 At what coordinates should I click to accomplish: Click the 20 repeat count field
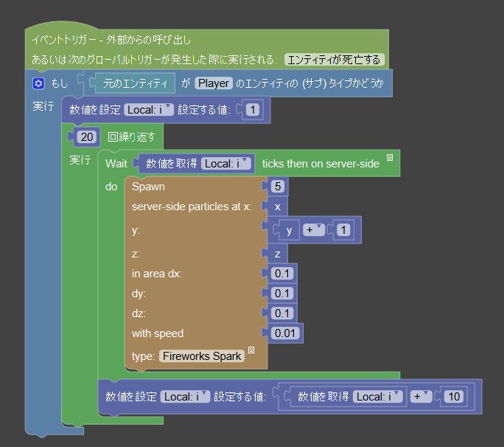87,136
